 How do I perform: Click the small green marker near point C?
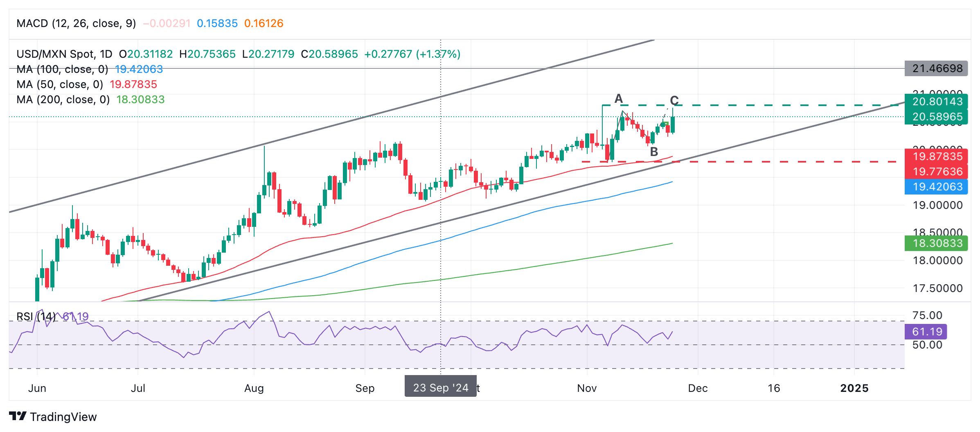(666, 124)
